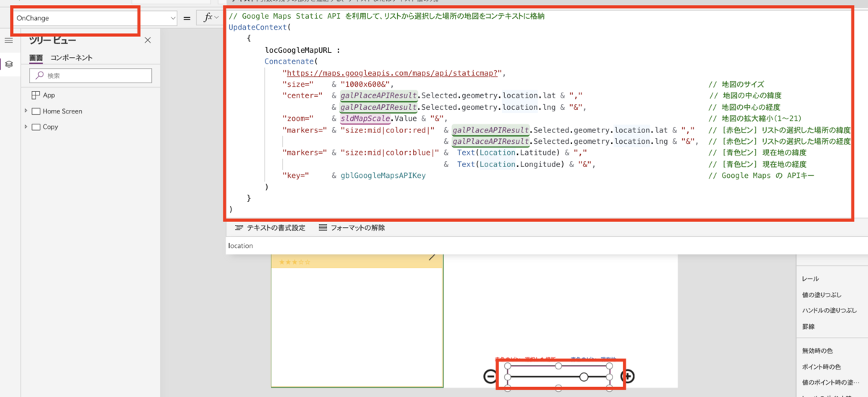The height and width of the screenshot is (397, 868).
Task: Click the pencil edit icon on yellow card
Action: [x=433, y=257]
